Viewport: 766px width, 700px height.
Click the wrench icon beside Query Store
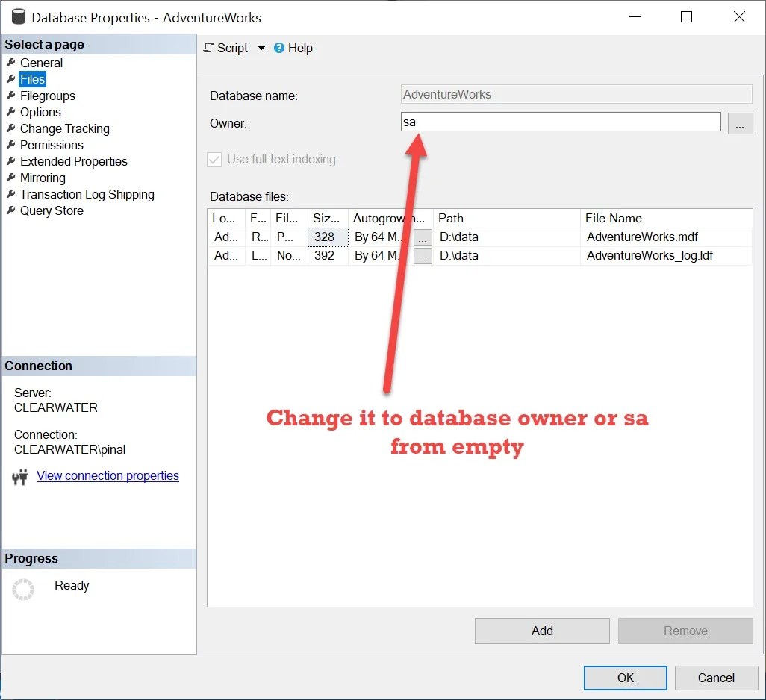[10, 210]
